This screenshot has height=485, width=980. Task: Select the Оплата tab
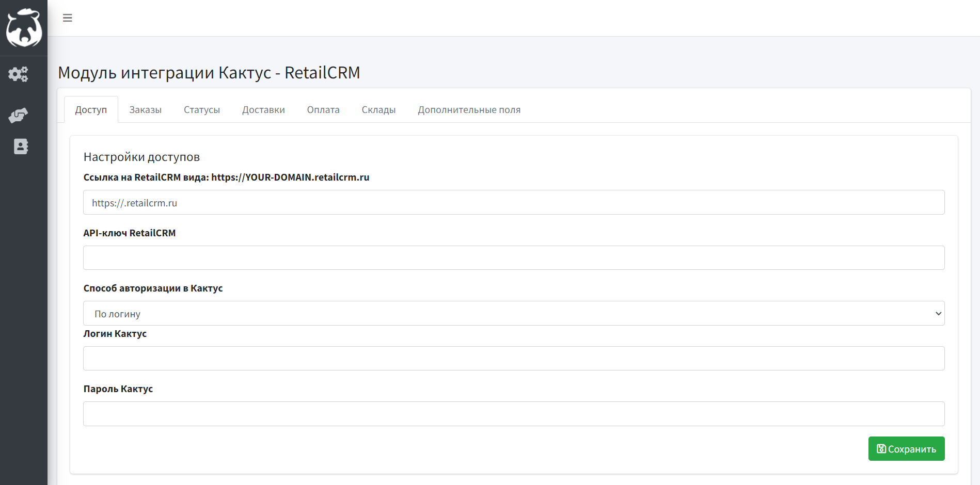click(x=323, y=109)
